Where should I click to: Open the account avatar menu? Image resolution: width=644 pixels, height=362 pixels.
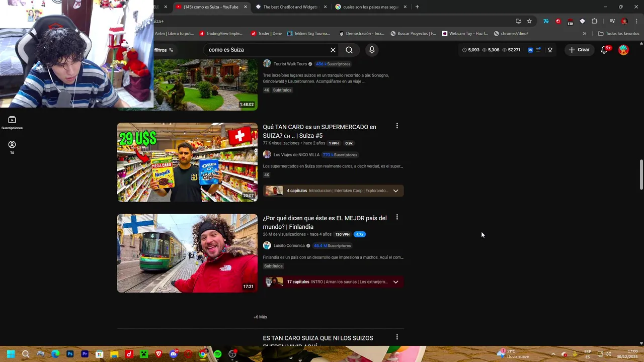click(623, 50)
